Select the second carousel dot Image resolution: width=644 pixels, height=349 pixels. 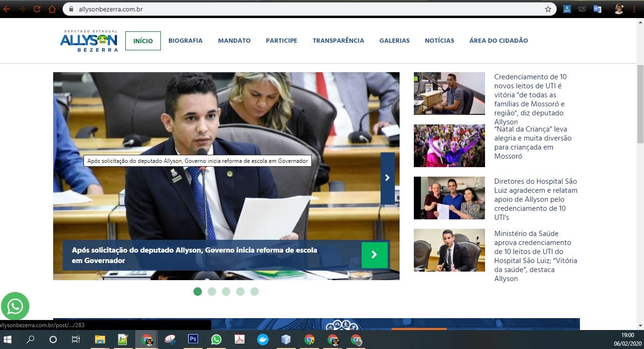(212, 292)
